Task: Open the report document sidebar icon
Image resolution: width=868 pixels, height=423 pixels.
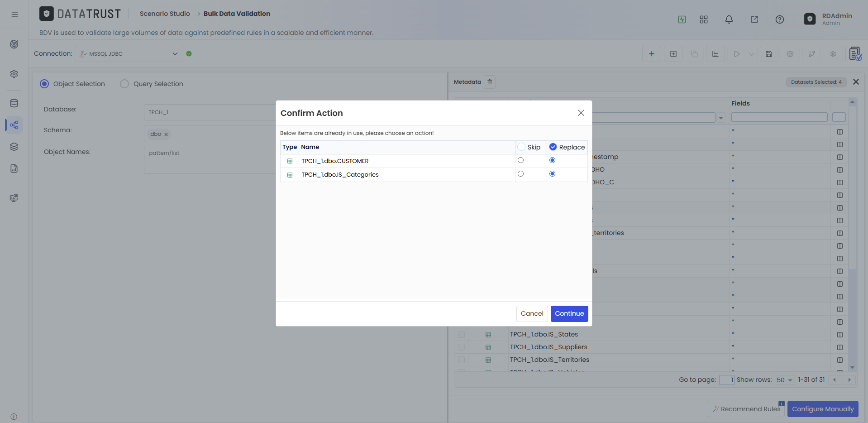Action: click(14, 168)
